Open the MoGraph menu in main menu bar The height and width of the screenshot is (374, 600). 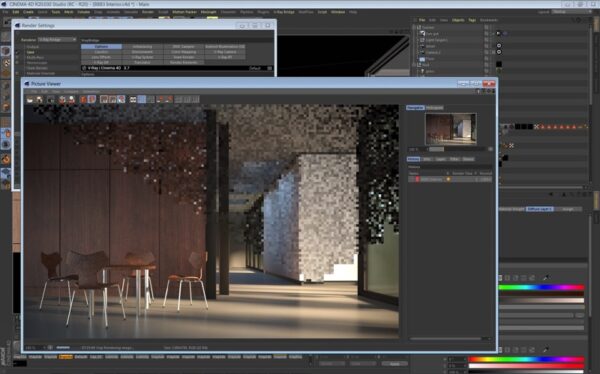(208, 12)
